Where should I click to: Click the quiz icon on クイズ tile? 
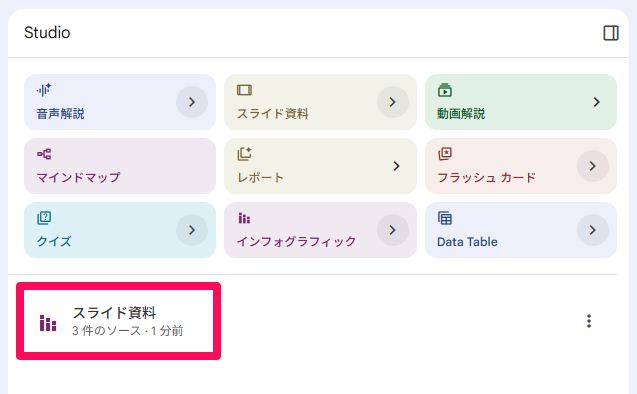pyautogui.click(x=44, y=218)
